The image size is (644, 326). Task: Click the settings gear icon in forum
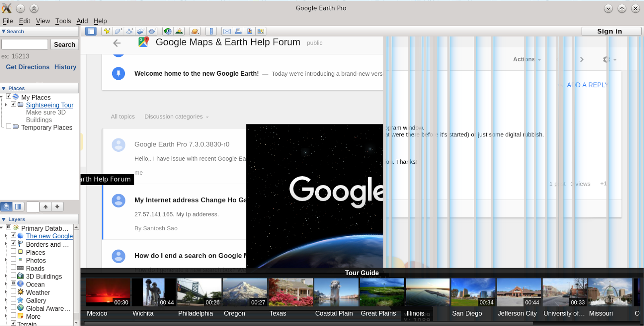coord(607,60)
